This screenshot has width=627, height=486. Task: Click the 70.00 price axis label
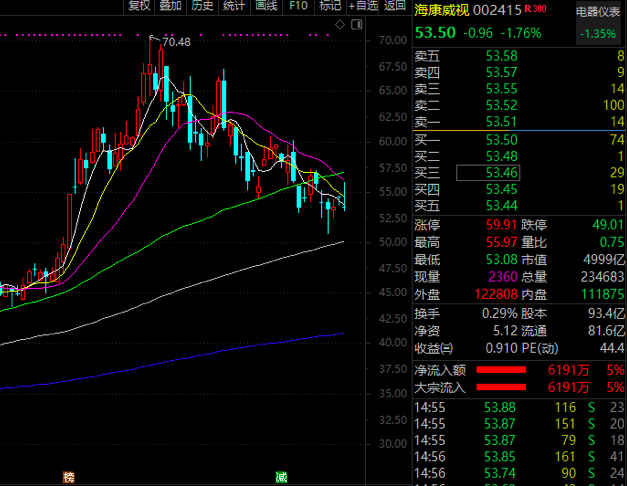(393, 40)
